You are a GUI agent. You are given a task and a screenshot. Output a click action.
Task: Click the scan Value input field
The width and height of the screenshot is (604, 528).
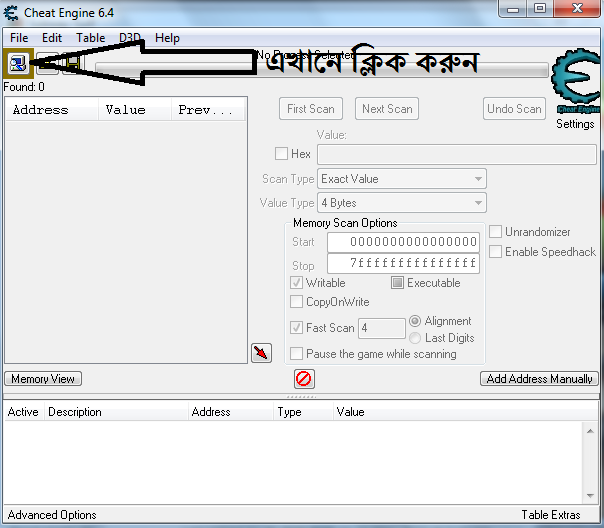[x=457, y=154]
